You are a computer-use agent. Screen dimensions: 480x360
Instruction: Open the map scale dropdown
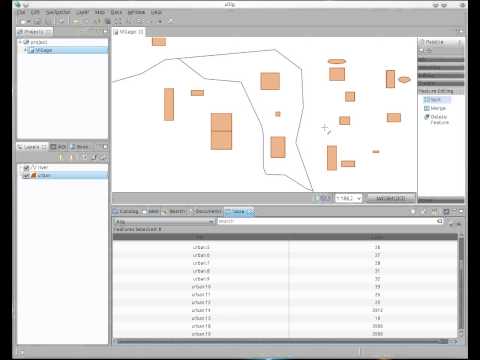point(359,198)
